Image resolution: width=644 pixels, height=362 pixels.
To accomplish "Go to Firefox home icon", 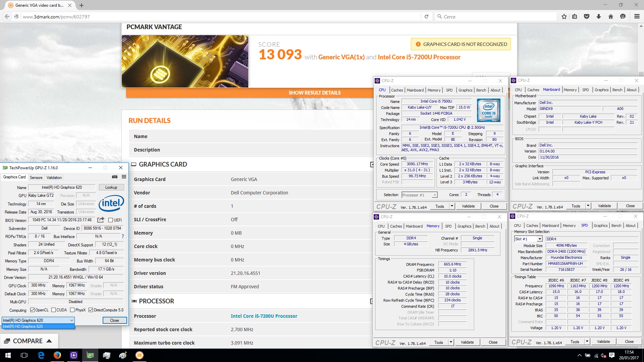I will point(611,16).
